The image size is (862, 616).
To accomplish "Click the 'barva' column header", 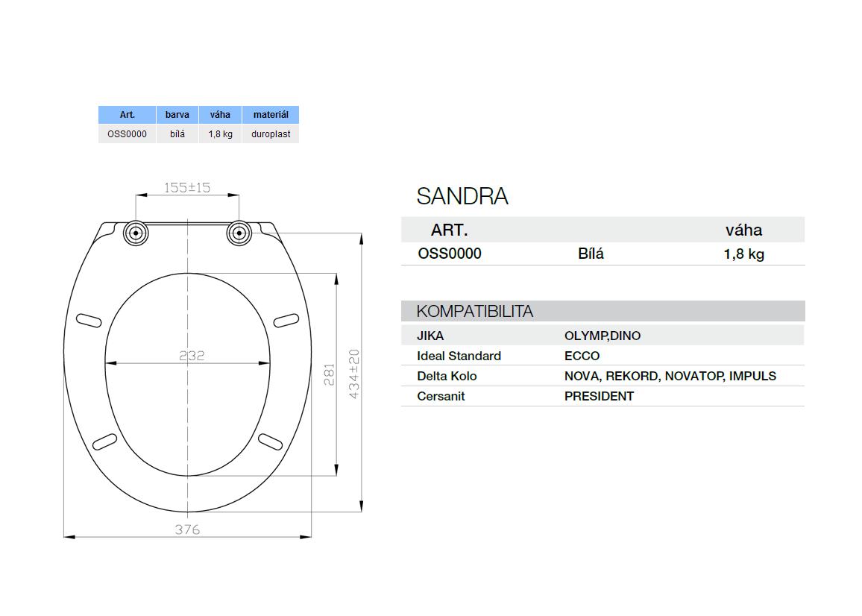I will pos(177,114).
